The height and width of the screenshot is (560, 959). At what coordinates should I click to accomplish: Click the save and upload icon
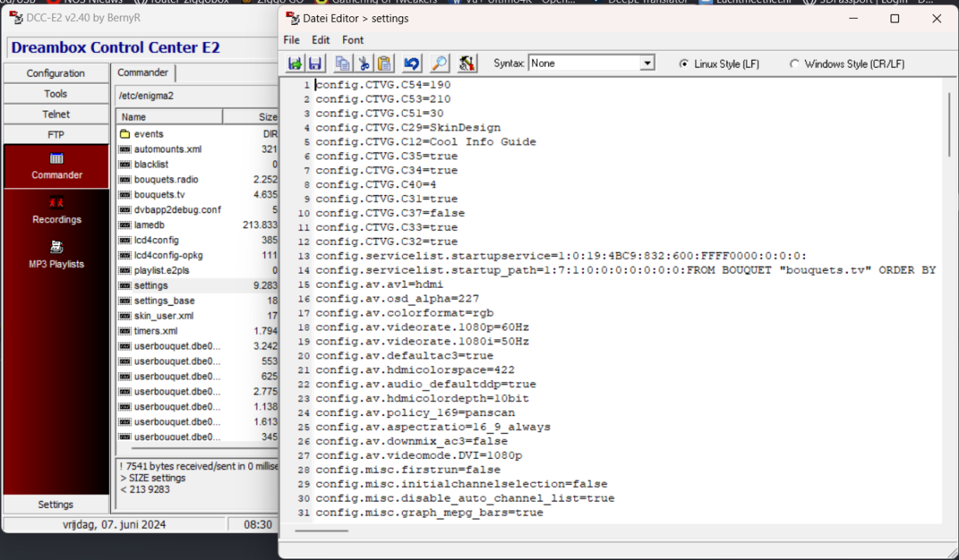(295, 64)
